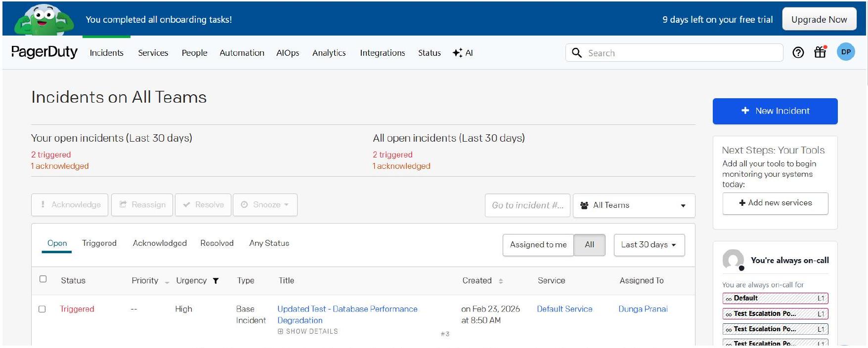Open the DP user avatar menu

tap(846, 52)
